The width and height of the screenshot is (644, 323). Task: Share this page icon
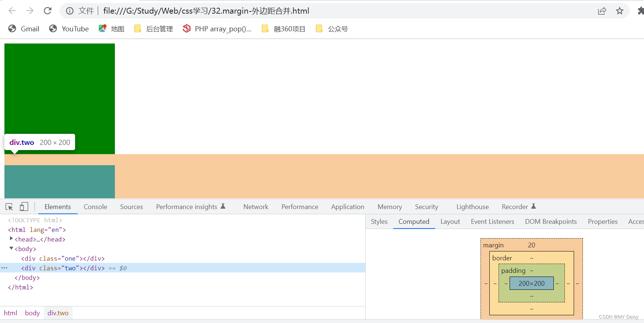[602, 11]
